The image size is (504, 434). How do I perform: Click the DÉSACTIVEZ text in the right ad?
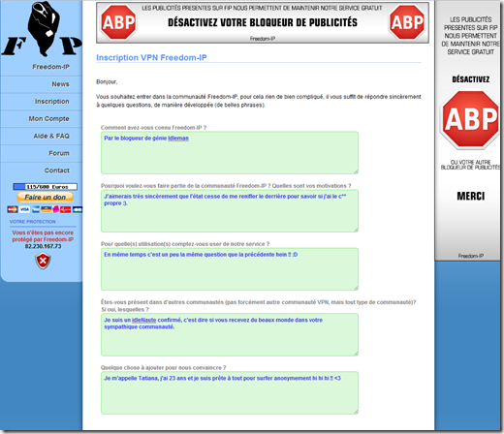point(471,79)
